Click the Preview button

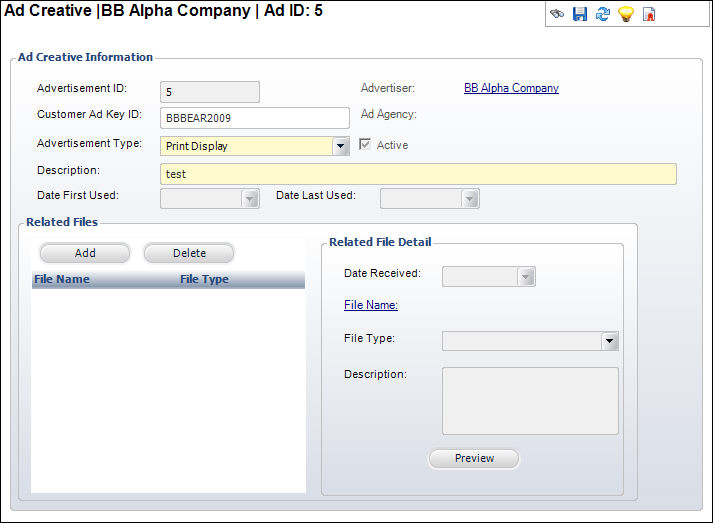(474, 458)
